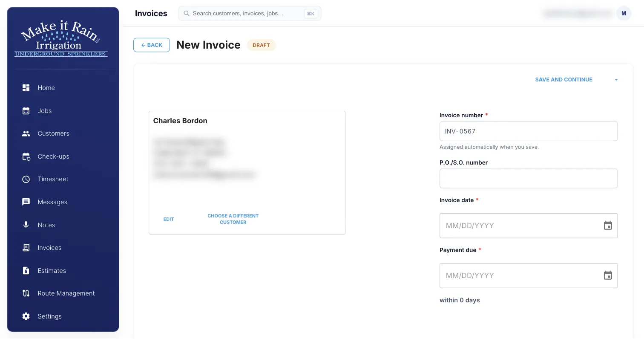The height and width of the screenshot is (339, 644).
Task: Open Invoices in the sidebar
Action: pos(49,248)
